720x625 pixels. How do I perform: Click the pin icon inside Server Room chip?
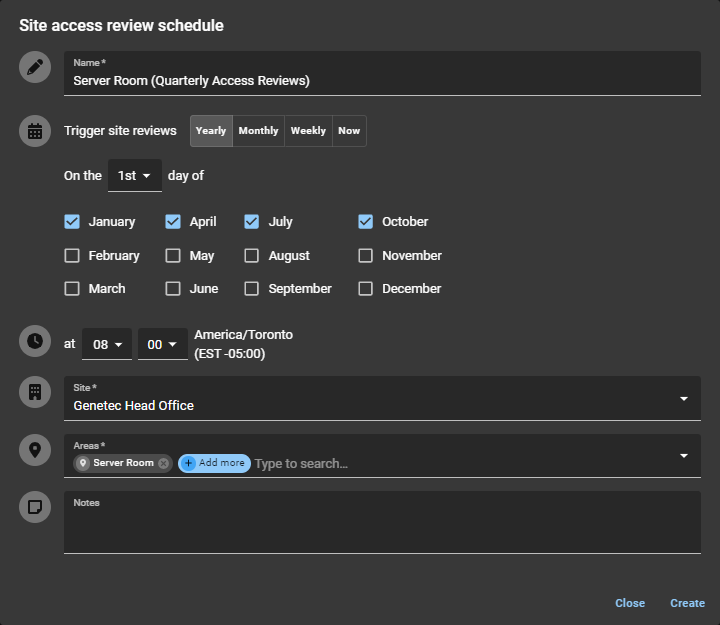83,463
